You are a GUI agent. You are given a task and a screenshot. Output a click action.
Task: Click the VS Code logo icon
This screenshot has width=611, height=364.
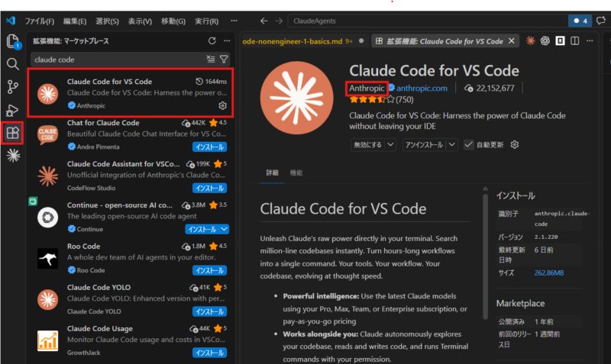(x=11, y=21)
